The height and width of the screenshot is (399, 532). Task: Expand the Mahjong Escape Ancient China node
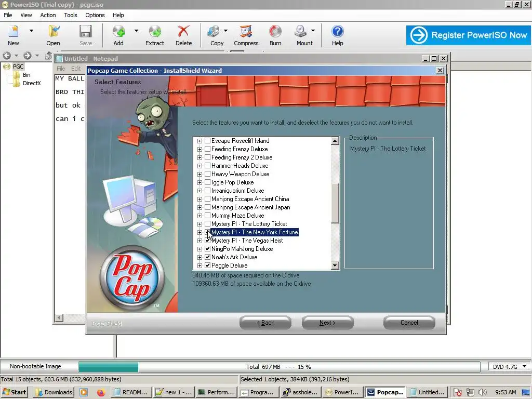pos(200,199)
